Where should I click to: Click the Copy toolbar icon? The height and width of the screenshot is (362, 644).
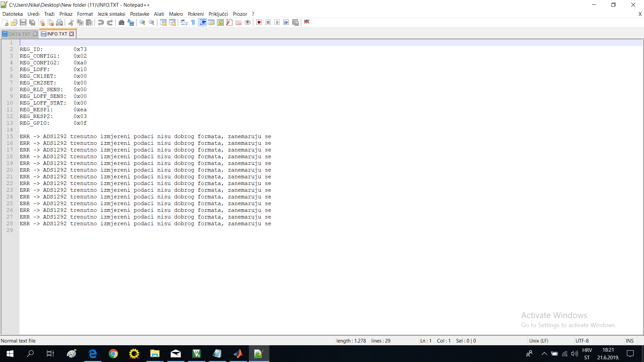point(80,22)
